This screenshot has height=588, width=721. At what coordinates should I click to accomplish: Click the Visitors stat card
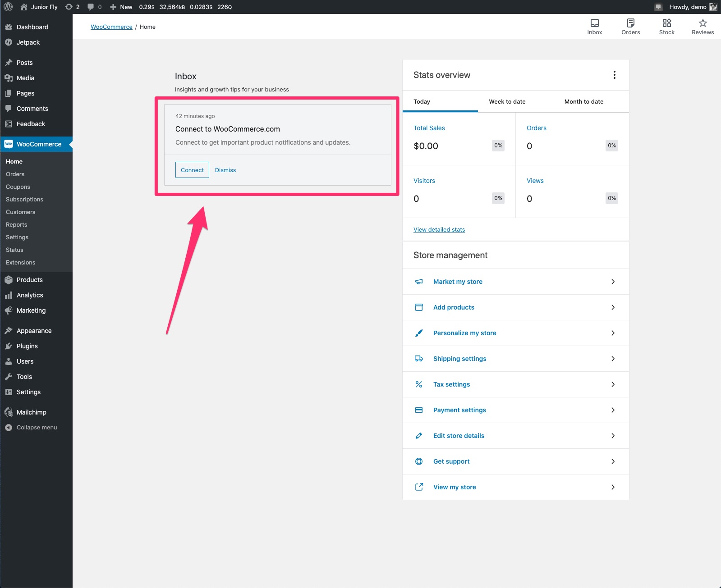[x=459, y=191]
